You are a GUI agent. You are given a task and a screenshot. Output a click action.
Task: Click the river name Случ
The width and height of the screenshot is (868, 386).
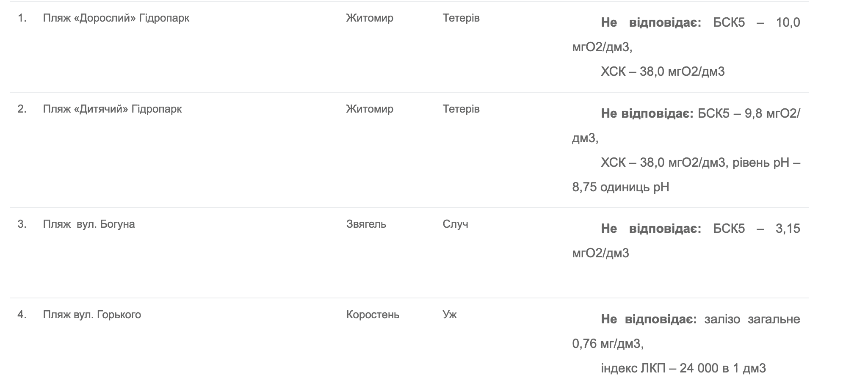point(455,224)
